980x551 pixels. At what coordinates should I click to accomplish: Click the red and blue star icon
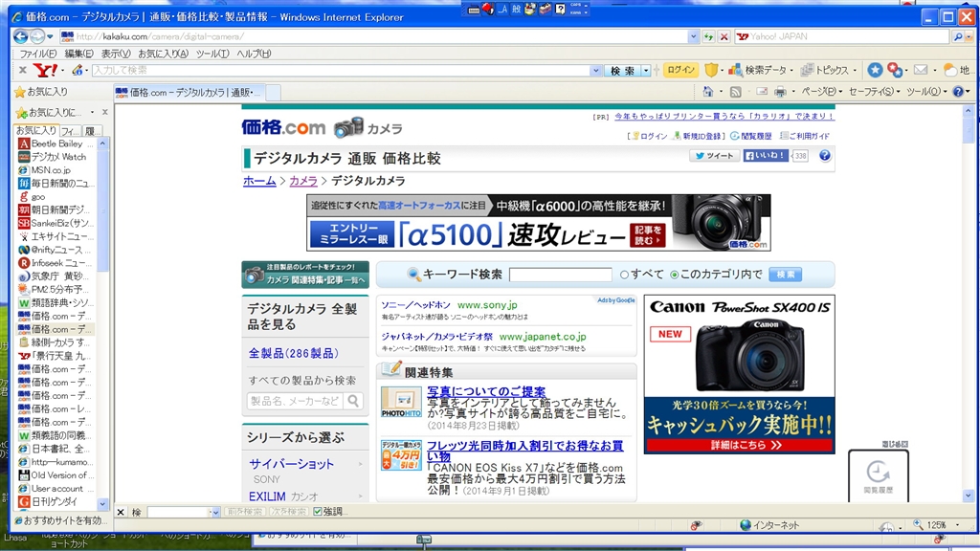895,71
